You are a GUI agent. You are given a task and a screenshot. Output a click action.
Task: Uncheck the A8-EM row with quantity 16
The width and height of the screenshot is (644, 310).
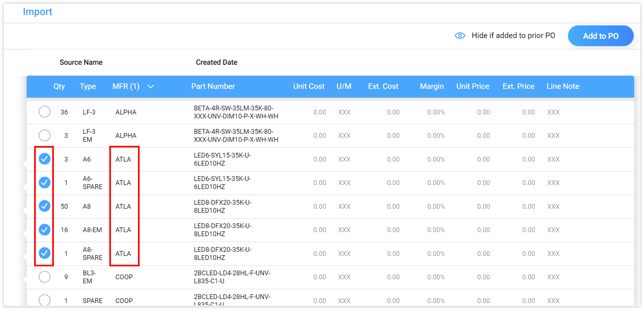point(45,229)
